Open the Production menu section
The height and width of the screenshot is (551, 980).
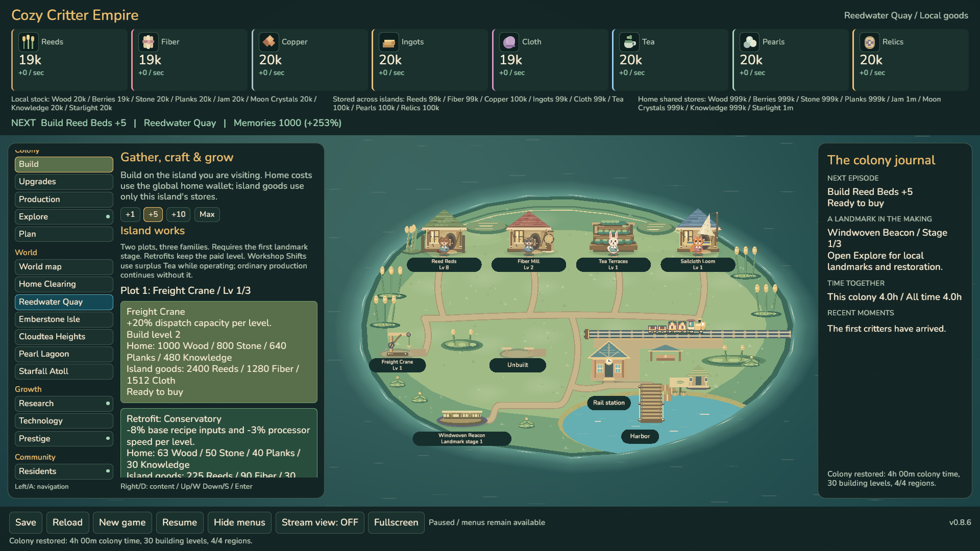coord(64,199)
